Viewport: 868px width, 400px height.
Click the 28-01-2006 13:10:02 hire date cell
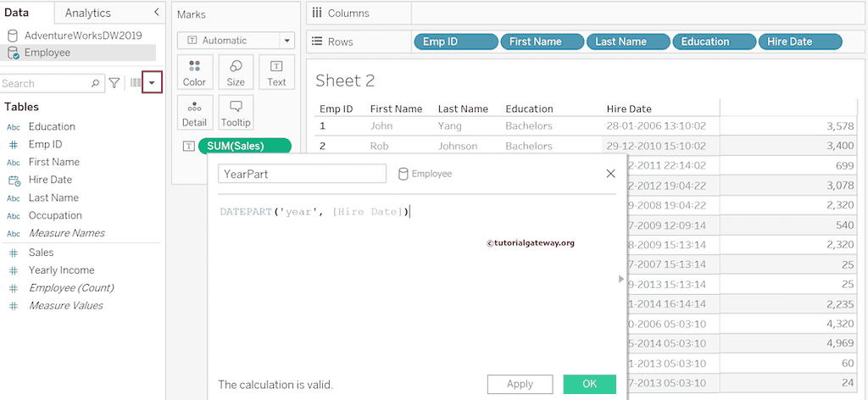pos(656,126)
